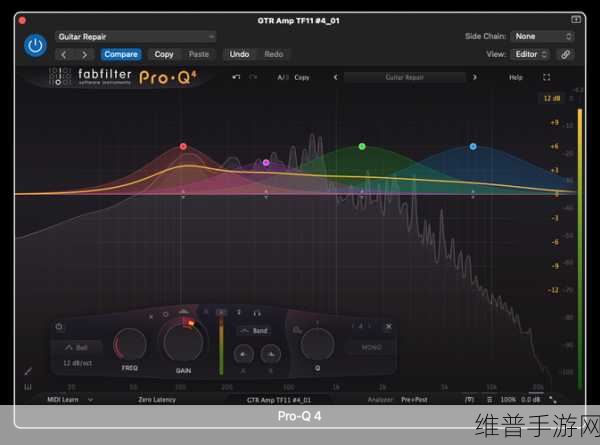Click the band delete X icon above FREQ
600x445 pixels.
151,317
